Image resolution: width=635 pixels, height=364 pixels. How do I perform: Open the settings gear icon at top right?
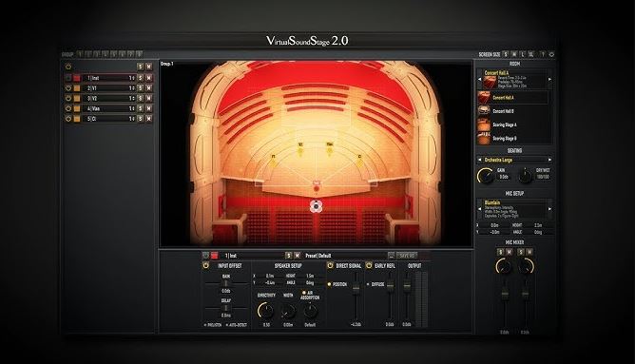(x=551, y=54)
